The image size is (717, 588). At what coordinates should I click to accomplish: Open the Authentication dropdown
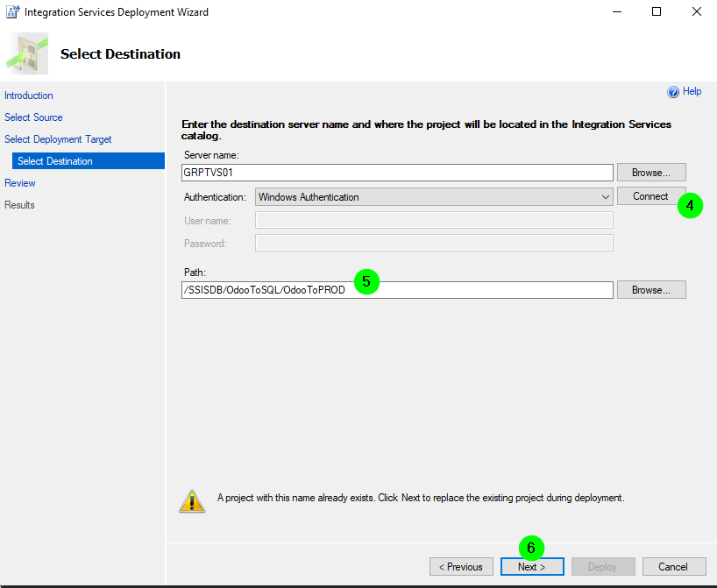tap(434, 197)
